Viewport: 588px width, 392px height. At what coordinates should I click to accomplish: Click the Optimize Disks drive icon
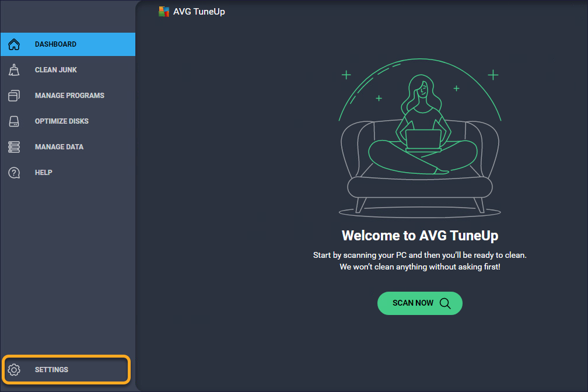pyautogui.click(x=14, y=121)
